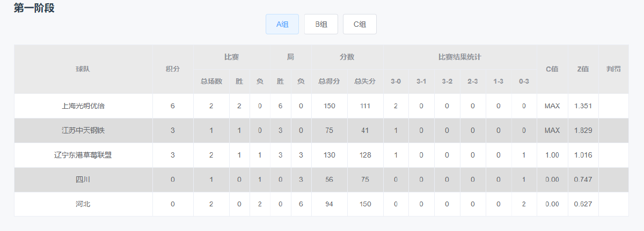Click the 第一阶段 section heading

click(x=34, y=8)
